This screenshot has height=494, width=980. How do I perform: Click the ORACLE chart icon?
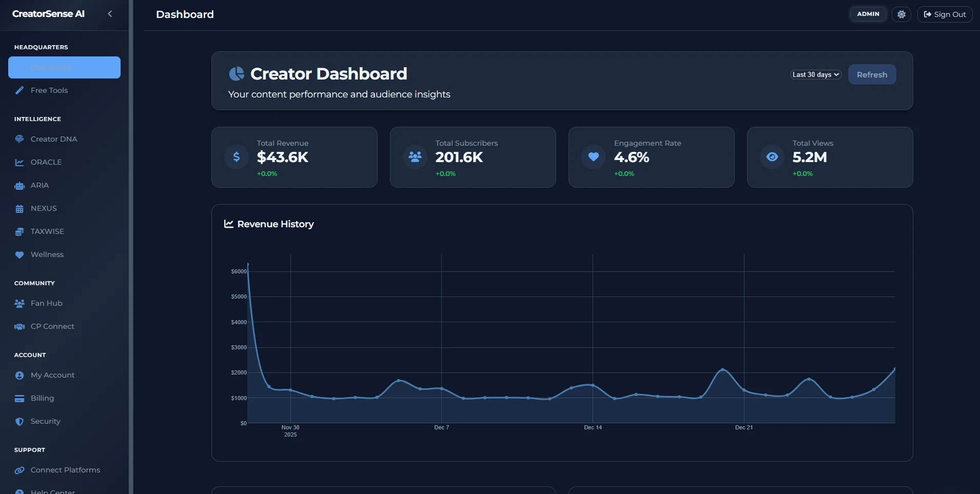pos(19,162)
